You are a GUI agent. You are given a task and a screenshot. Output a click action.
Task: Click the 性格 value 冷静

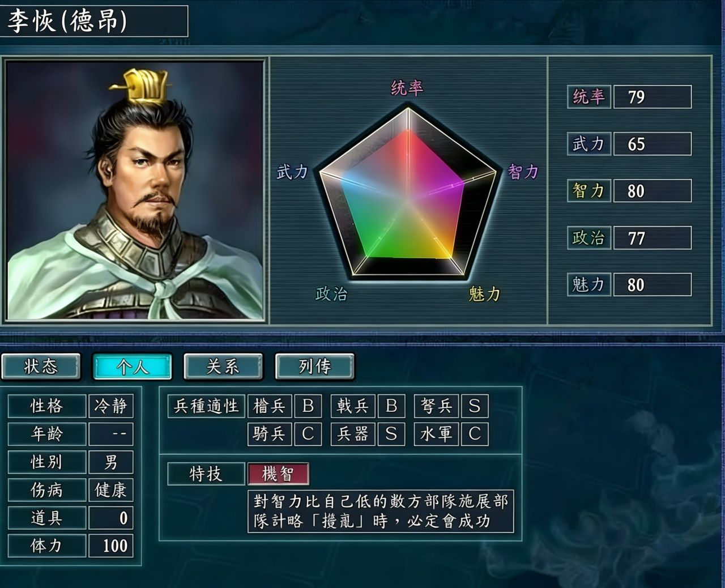(111, 406)
